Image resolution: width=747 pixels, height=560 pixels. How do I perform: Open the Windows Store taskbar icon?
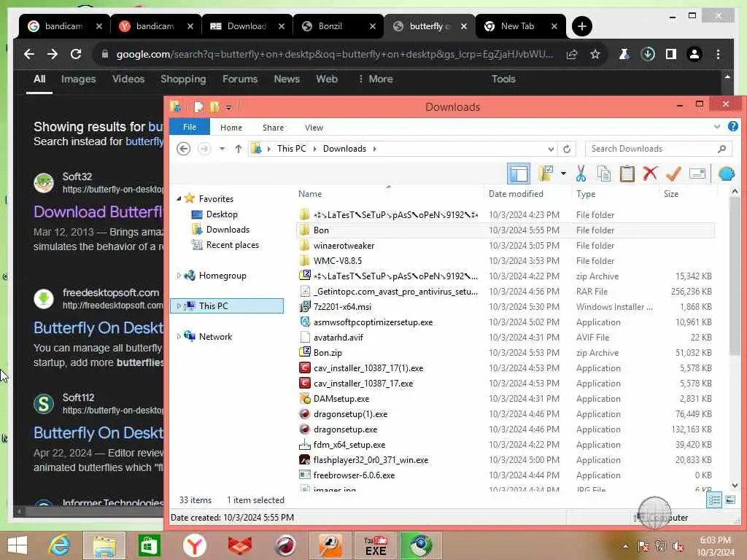149,545
